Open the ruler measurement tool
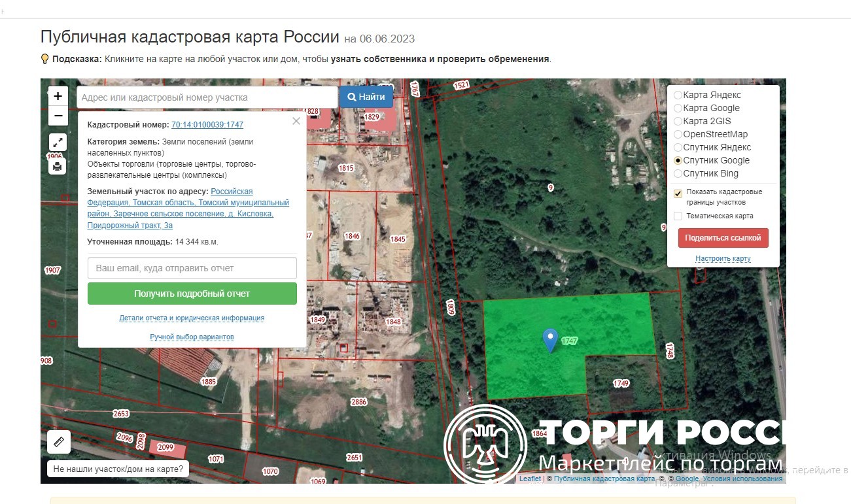Screen dimensions: 851x504 (58, 442)
